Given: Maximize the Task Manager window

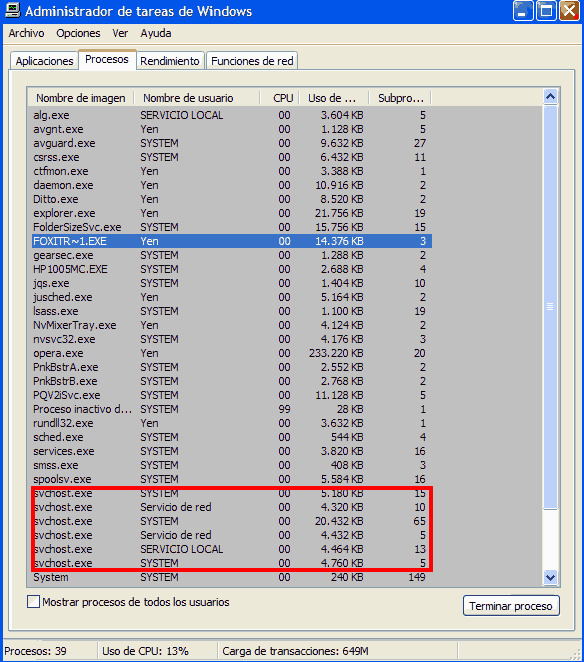Looking at the screenshot, I should coord(546,11).
